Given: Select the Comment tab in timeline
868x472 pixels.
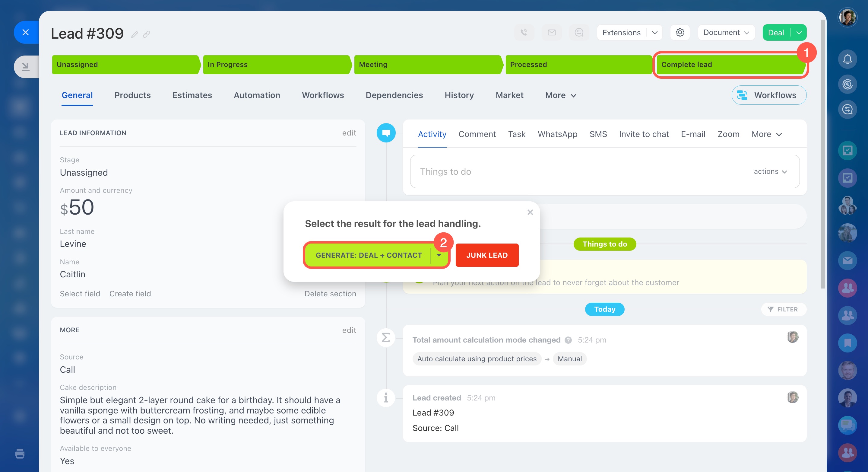Looking at the screenshot, I should 477,134.
